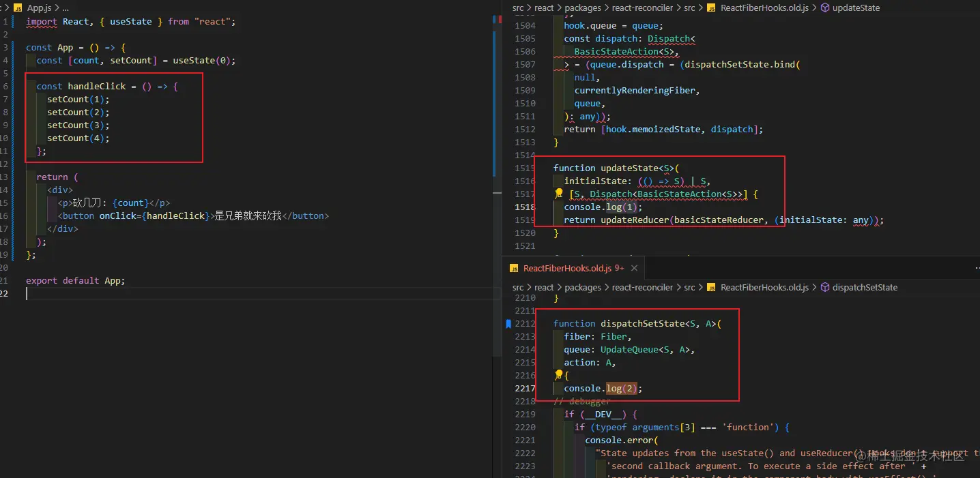This screenshot has width=980, height=478.
Task: Open react folder breadcrumb in dispatchSetState pane
Action: coord(544,288)
